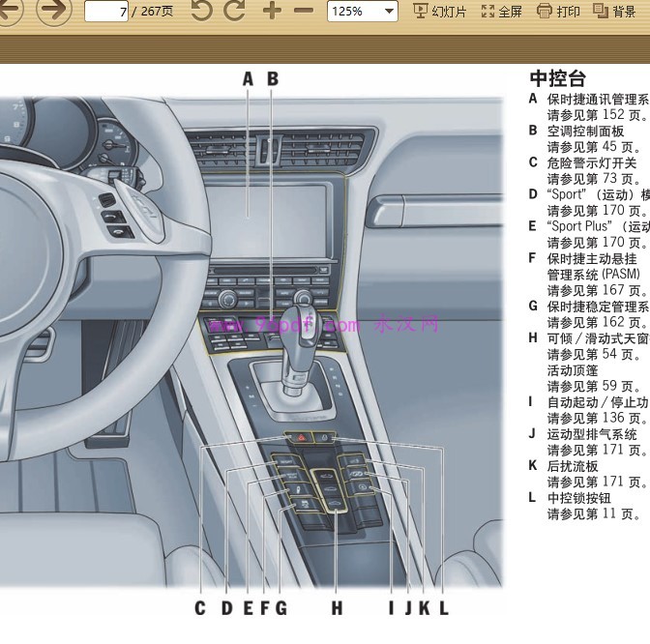Select text 中控锁按钮
This screenshot has height=644, width=650.
(x=579, y=499)
